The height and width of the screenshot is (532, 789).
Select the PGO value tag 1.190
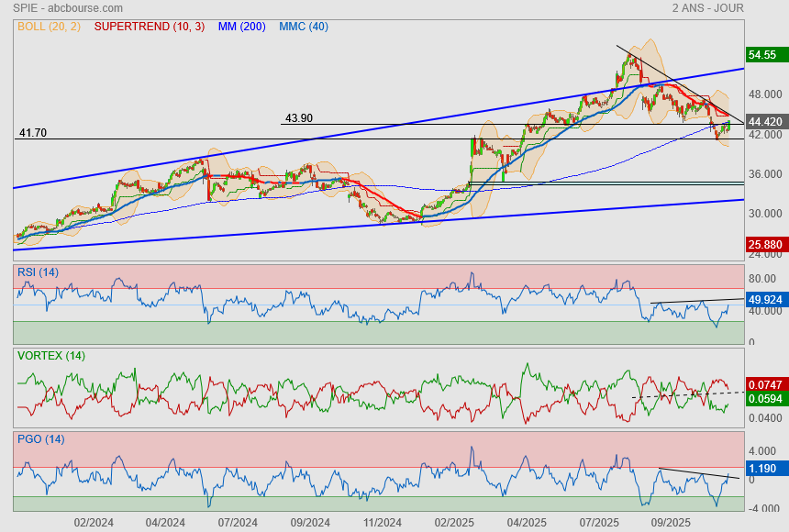[765, 467]
